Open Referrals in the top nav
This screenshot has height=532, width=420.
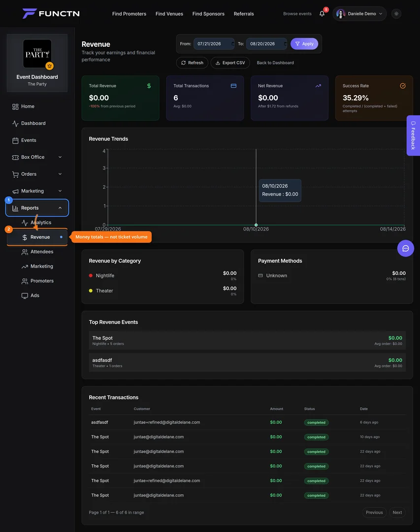(x=244, y=14)
